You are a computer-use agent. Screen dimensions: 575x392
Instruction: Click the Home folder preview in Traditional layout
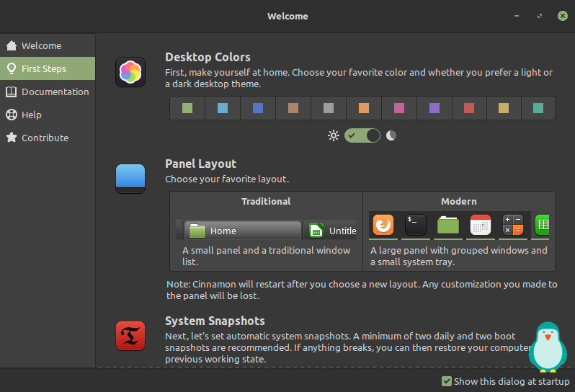(x=242, y=231)
